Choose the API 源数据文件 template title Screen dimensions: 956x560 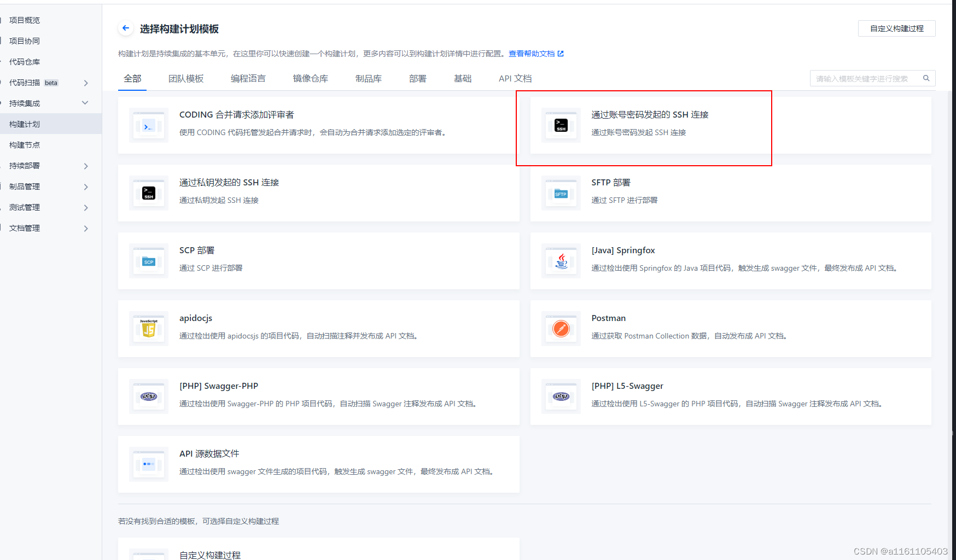coord(209,453)
